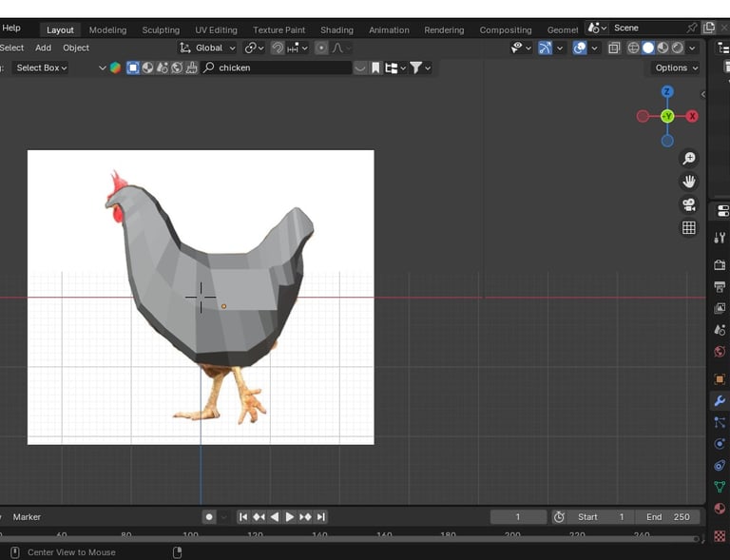Click the red X axis gizmo handle

pyautogui.click(x=692, y=116)
